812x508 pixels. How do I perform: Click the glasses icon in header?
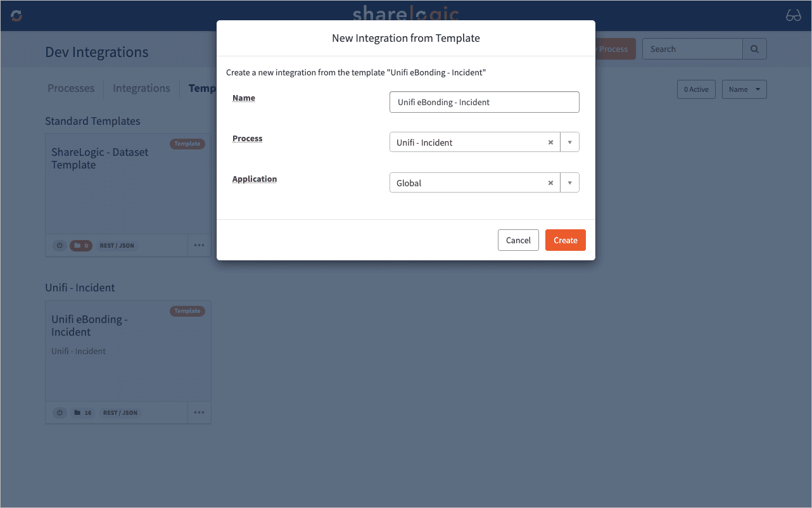(794, 16)
